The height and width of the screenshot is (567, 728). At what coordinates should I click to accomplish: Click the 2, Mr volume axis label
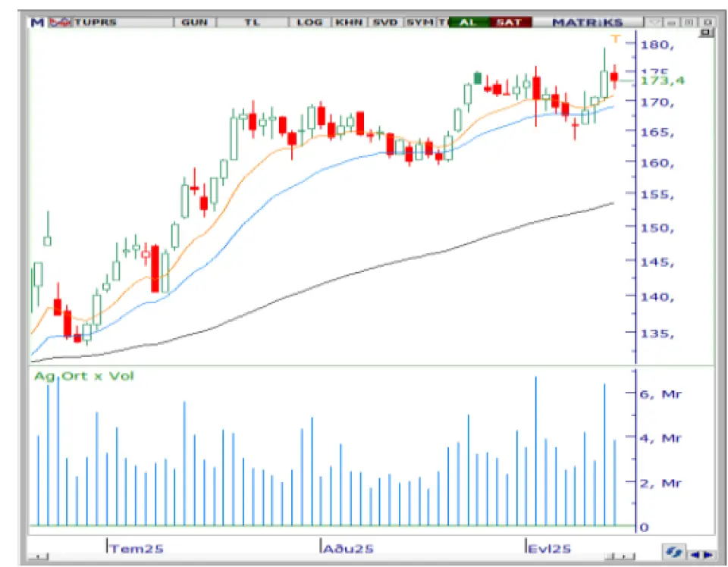click(661, 484)
